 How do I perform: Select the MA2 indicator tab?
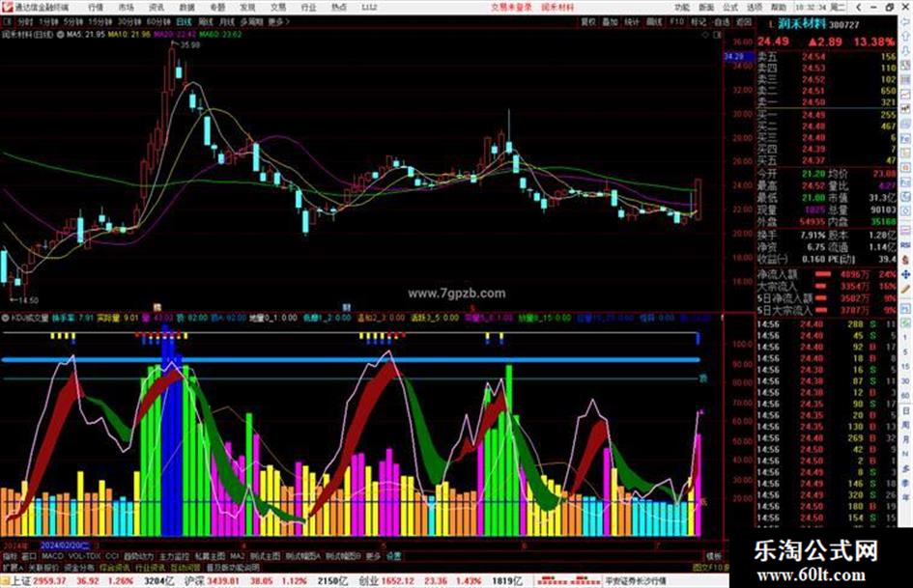click(237, 556)
